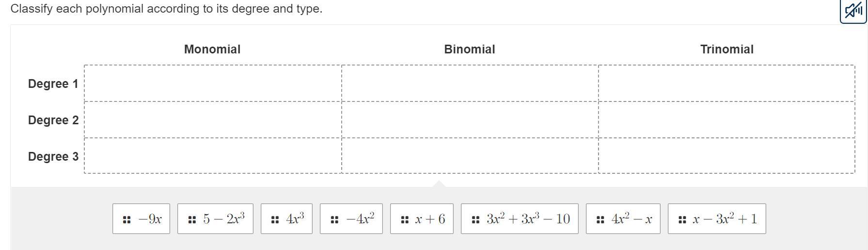Viewport: 868px width, 250px height.
Task: Click the Degree 1 Monomial drop cell
Action: coord(213,83)
